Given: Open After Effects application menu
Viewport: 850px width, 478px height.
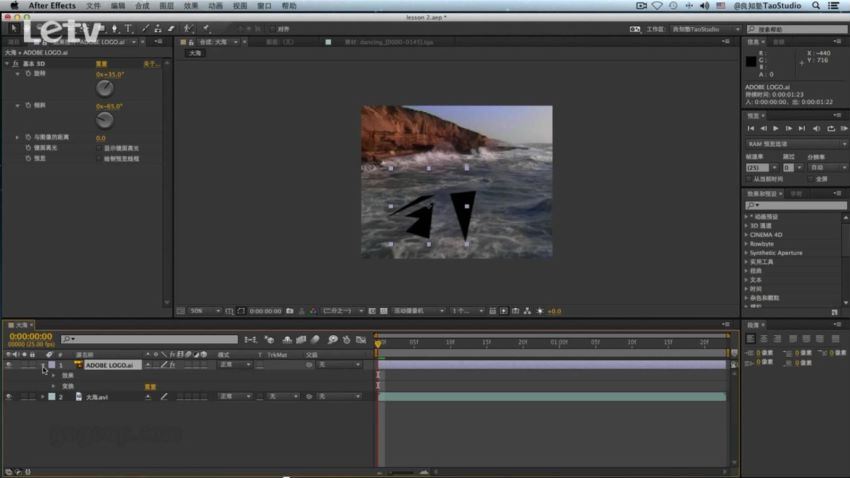Looking at the screenshot, I should pyautogui.click(x=52, y=5).
